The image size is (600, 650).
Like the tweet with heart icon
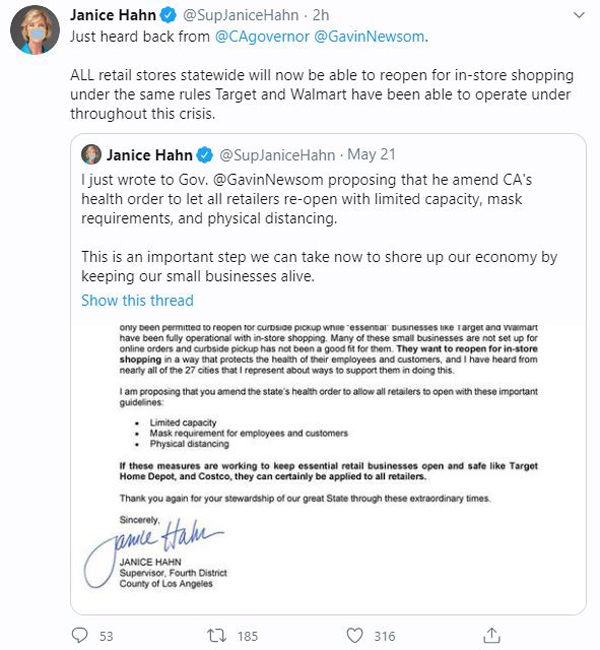point(355,635)
